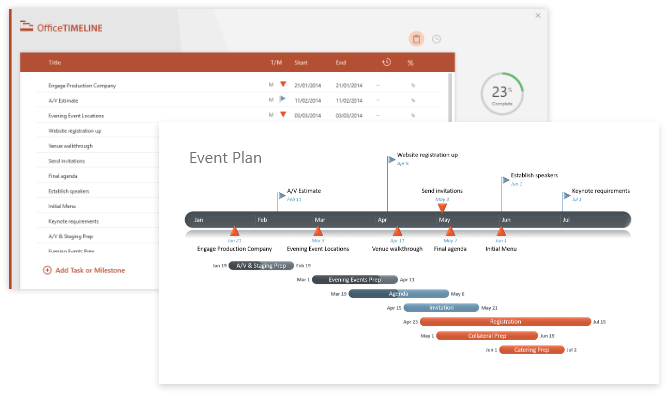Click Final agenda triangle below timeline

coord(450,231)
